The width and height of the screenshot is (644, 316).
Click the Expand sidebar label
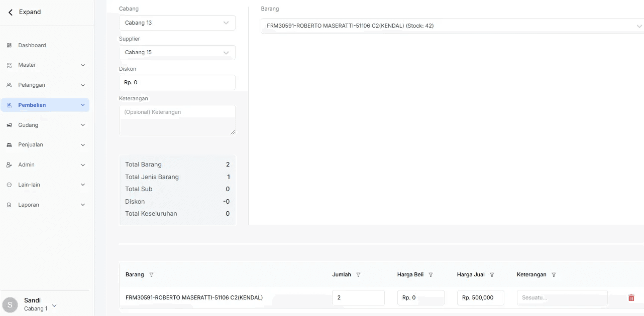point(30,12)
